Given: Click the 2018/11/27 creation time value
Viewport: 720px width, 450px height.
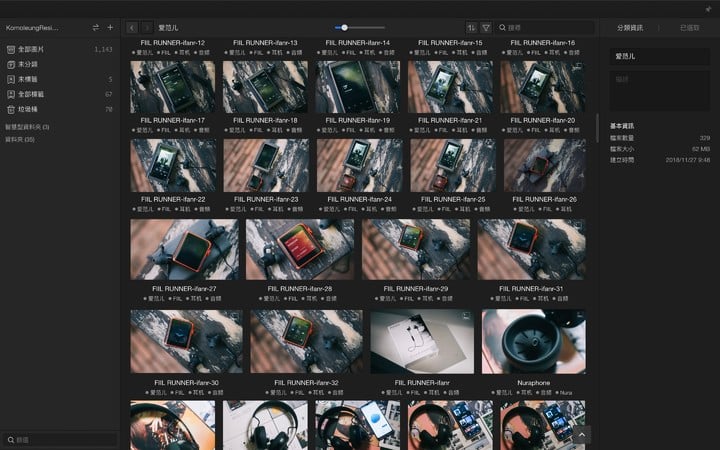Looking at the screenshot, I should click(687, 160).
